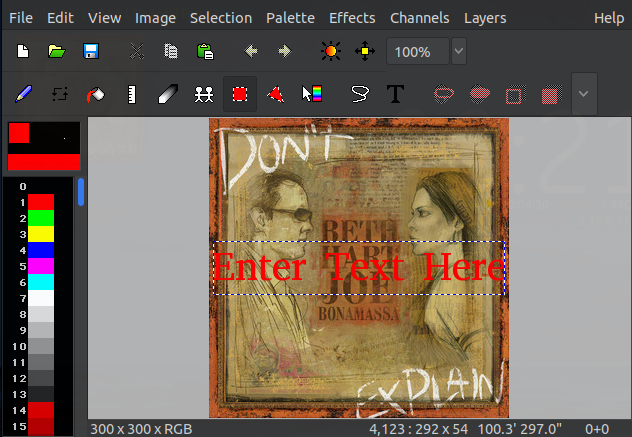Select the lasso selection tool
The height and width of the screenshot is (437, 632).
[x=360, y=94]
